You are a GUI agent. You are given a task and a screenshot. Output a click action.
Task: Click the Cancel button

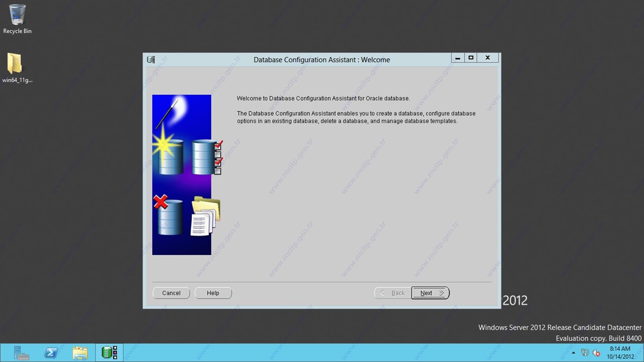(171, 293)
